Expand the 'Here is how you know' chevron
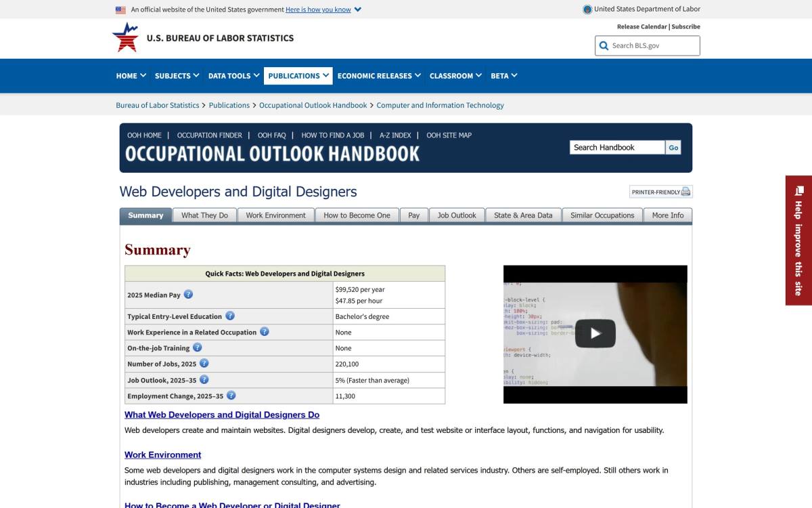Screen dimensions: 812x508 click(358, 9)
